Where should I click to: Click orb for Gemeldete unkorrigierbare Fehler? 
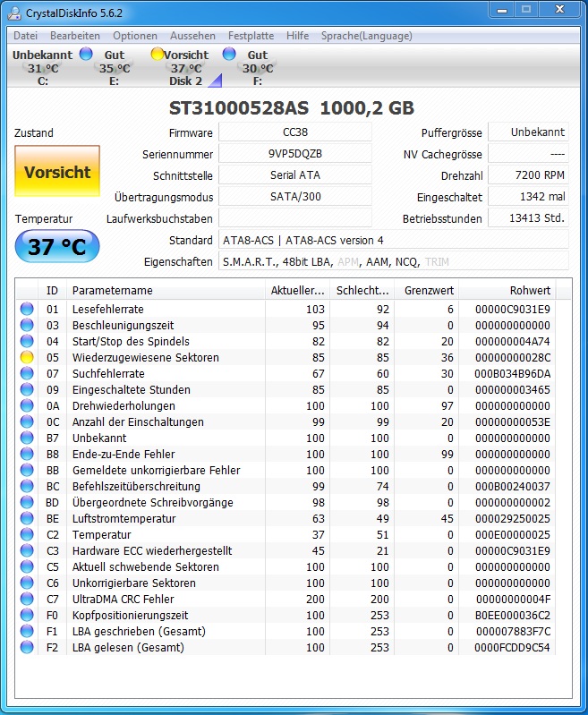(27, 470)
